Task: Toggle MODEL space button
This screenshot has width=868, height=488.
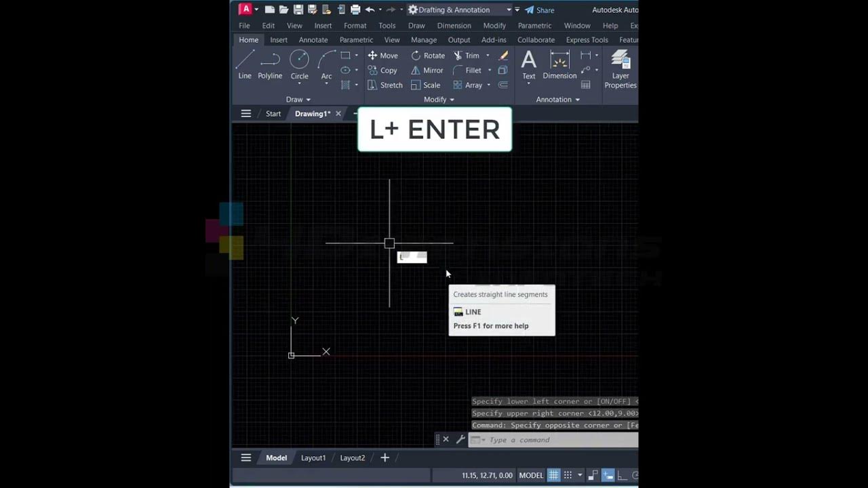Action: pyautogui.click(x=531, y=475)
